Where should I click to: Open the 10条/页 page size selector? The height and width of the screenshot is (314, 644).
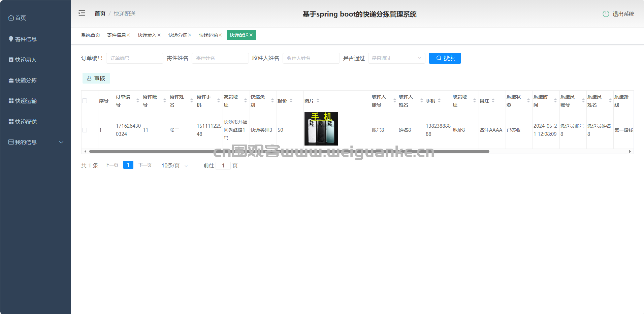click(174, 165)
